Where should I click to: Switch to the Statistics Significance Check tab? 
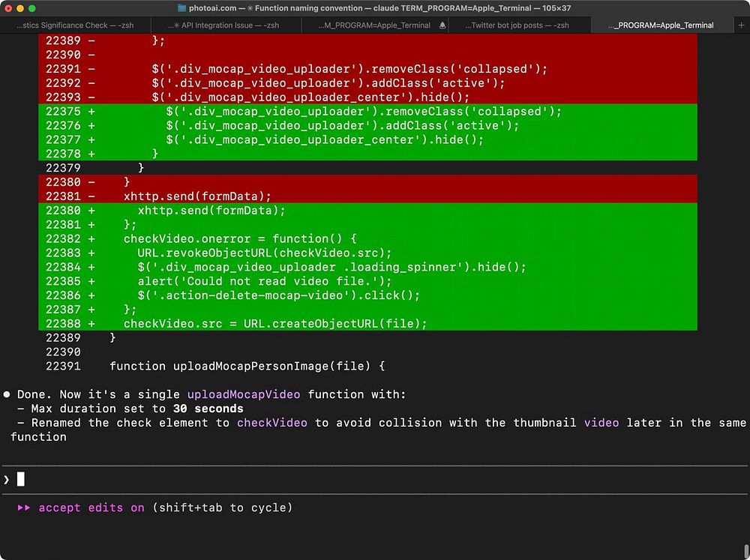pyautogui.click(x=75, y=25)
